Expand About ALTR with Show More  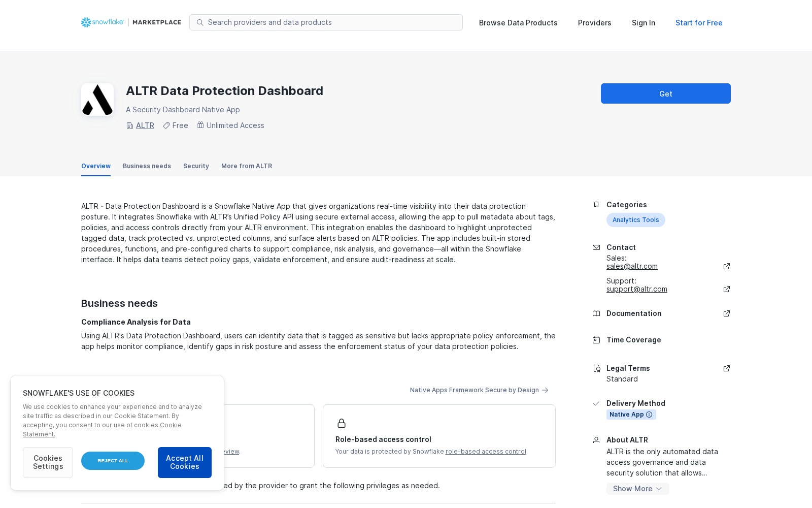tap(637, 489)
